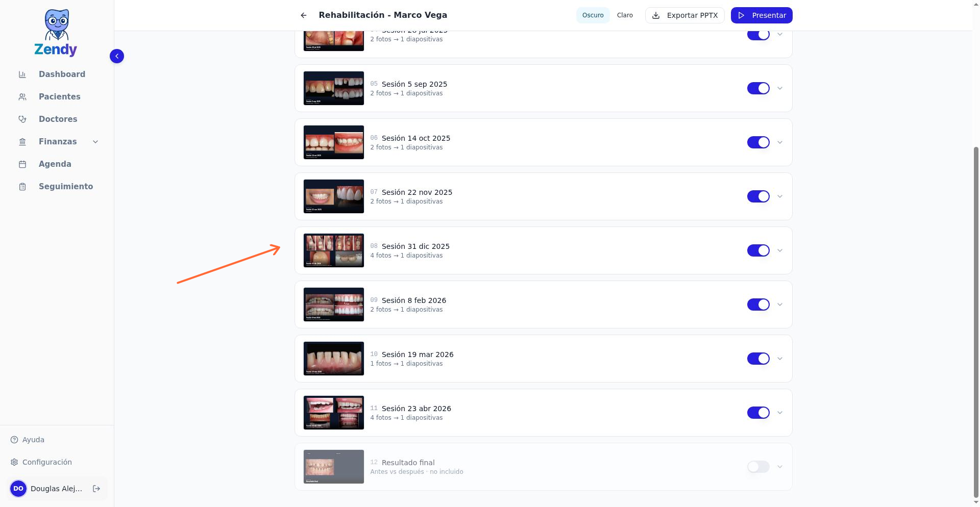Expand the Sesión 22 nov 2025 row chevron
The image size is (980, 507).
(779, 196)
